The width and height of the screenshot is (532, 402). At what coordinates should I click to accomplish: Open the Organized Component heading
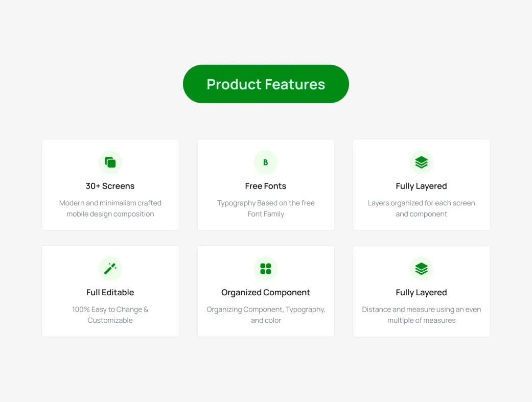pyautogui.click(x=266, y=292)
